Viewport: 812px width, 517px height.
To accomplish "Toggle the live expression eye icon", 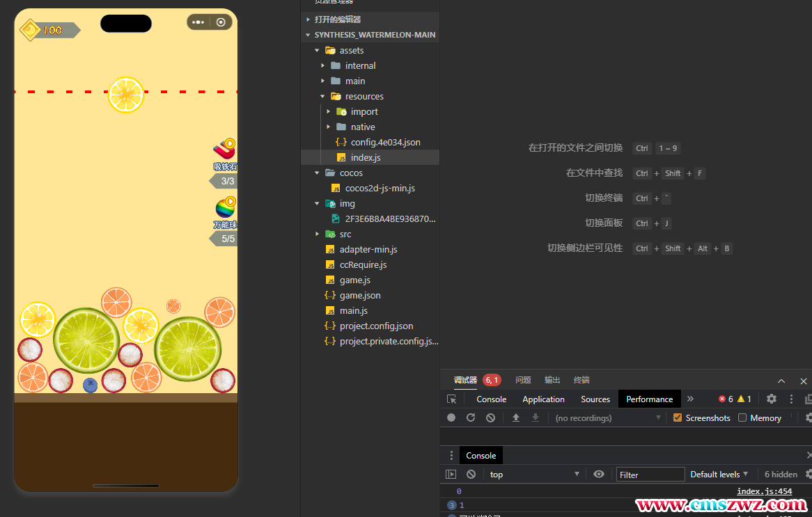I will tap(599, 474).
